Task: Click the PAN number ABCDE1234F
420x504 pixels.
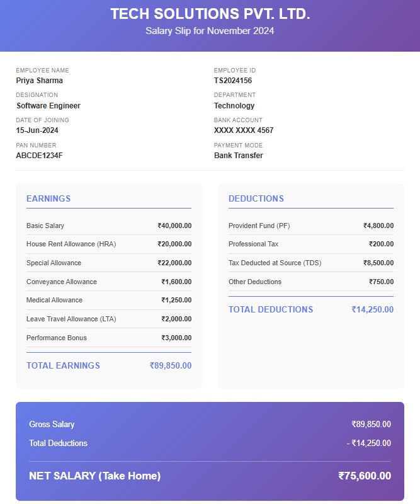Action: [39, 156]
